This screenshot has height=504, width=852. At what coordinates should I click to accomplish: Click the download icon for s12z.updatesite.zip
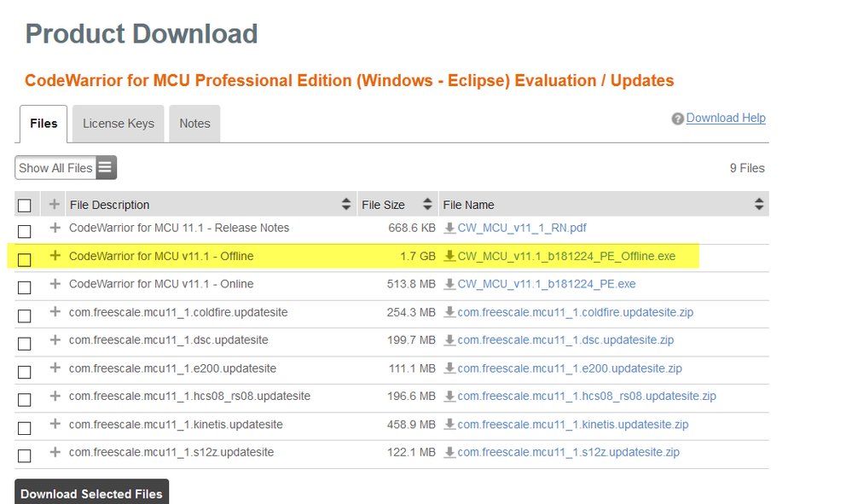[x=449, y=452]
